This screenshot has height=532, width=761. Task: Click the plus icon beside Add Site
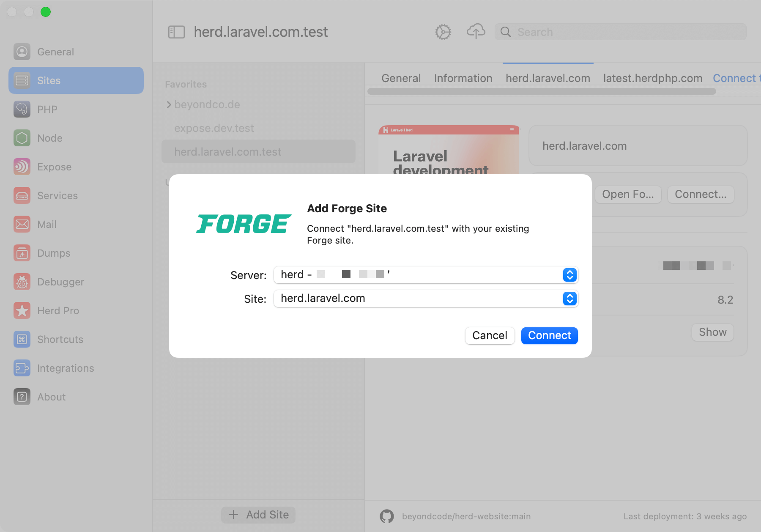point(233,515)
